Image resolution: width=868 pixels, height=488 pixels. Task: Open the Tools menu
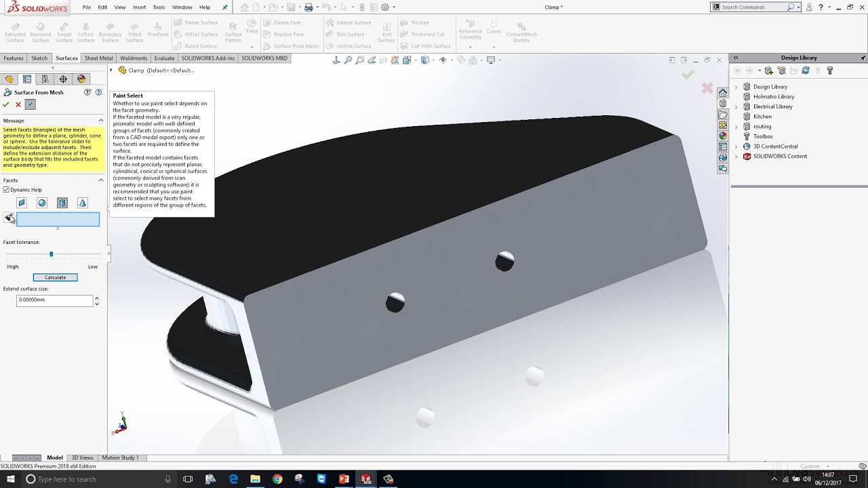point(159,7)
